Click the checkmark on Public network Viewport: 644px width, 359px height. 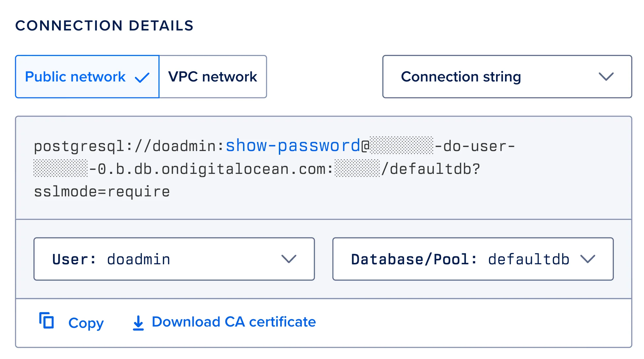click(142, 77)
